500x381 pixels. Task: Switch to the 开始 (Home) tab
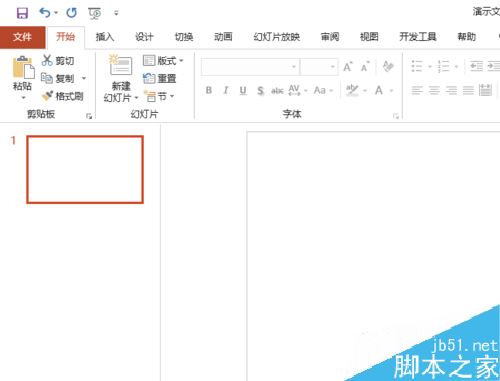[x=65, y=37]
